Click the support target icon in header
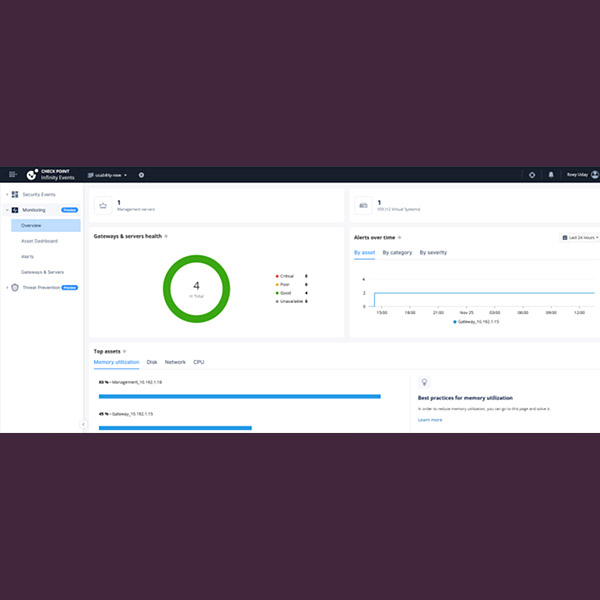 [x=532, y=175]
